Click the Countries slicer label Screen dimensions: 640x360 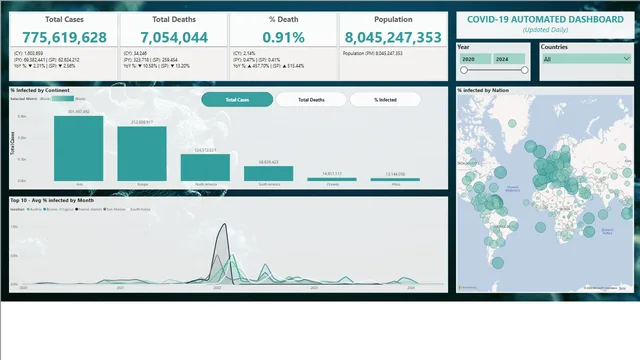coord(554,47)
